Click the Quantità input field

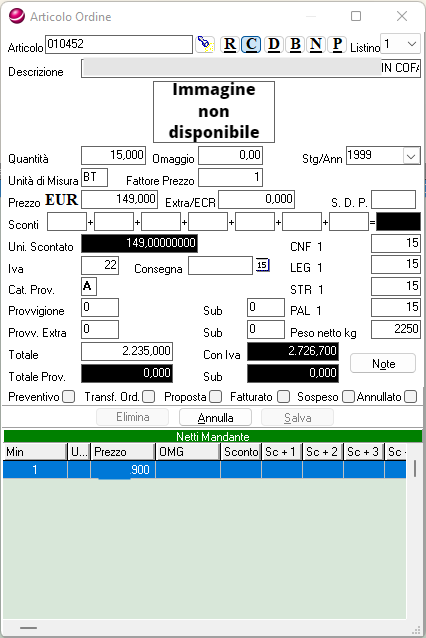pyautogui.click(x=114, y=155)
